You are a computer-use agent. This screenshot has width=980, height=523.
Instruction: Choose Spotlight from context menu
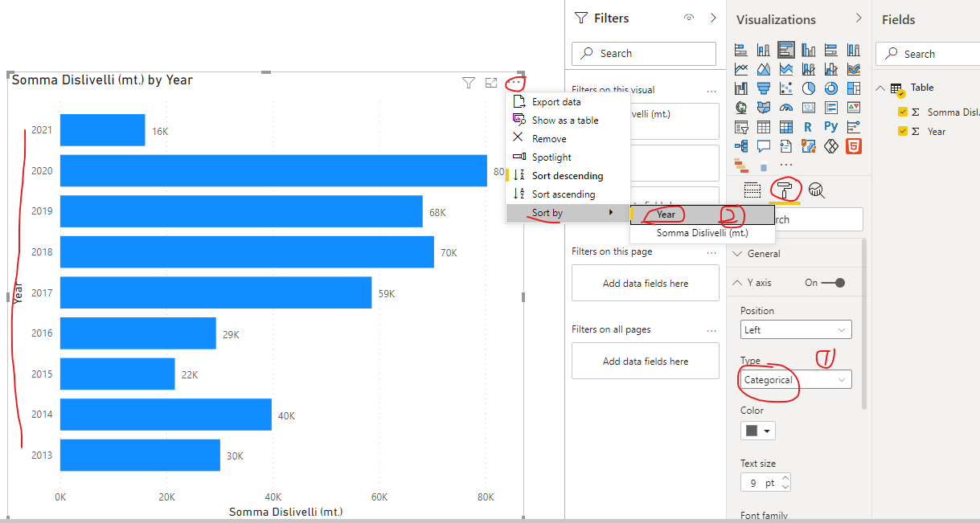pos(568,157)
